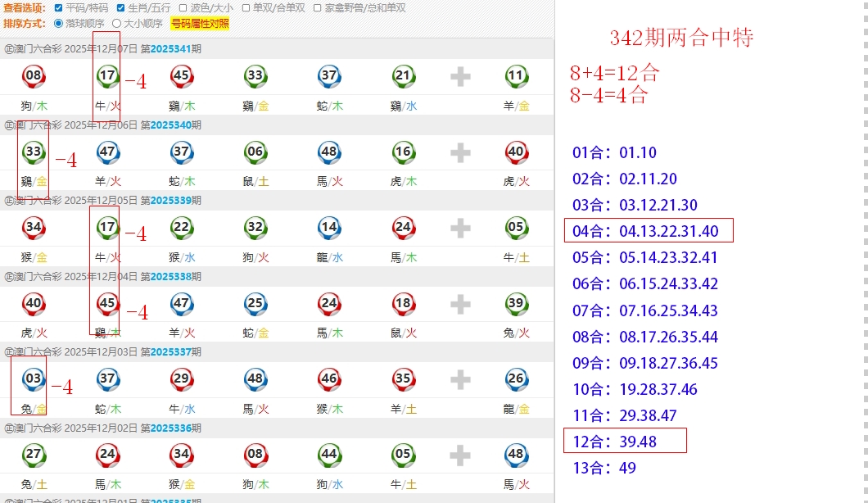Select 落球顺序 sort order radio

[x=58, y=24]
